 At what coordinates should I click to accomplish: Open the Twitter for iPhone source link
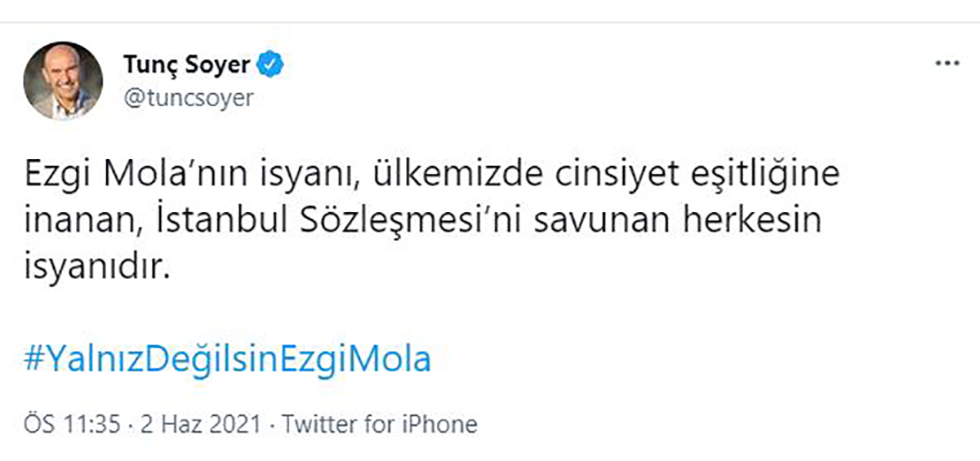click(379, 424)
